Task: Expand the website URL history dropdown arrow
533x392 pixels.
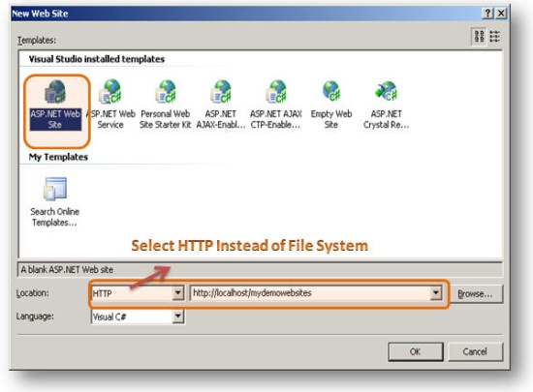Action: click(436, 293)
